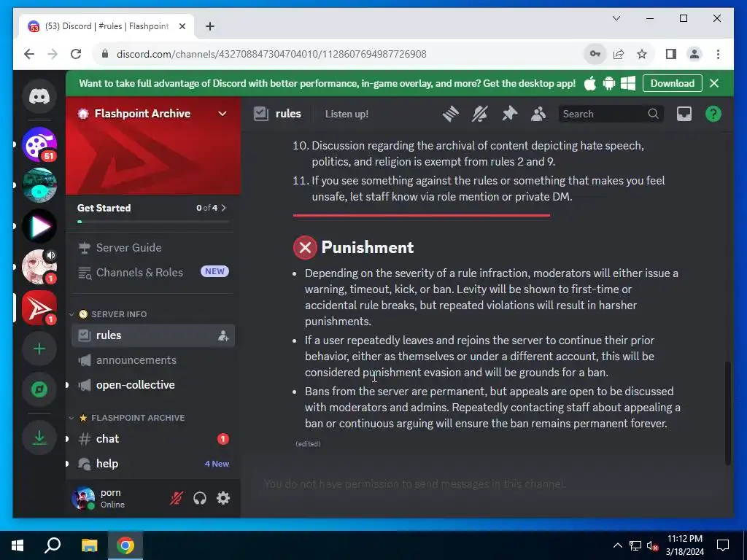
Task: Click the Download Apps arrow icon
Action: pos(39,437)
